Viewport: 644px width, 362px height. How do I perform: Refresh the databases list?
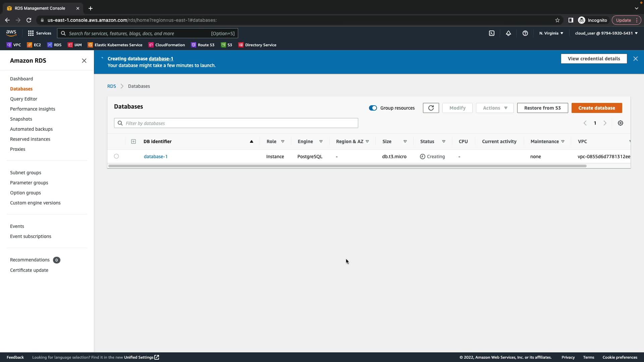[x=431, y=108]
